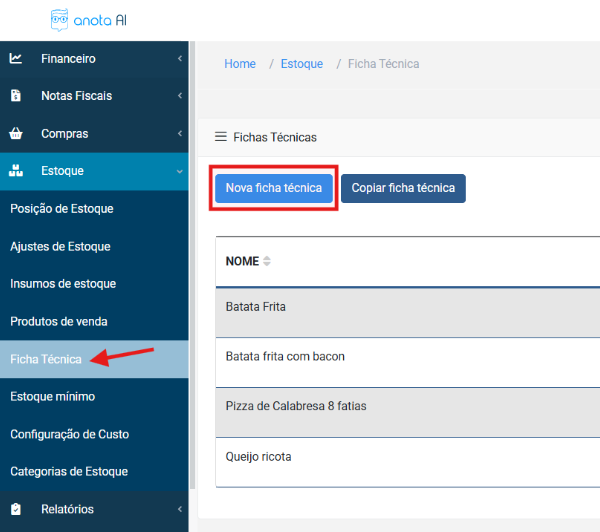Screen dimensions: 600x532
Task: Click the Fichas Técnicas hamburger icon
Action: (x=221, y=137)
